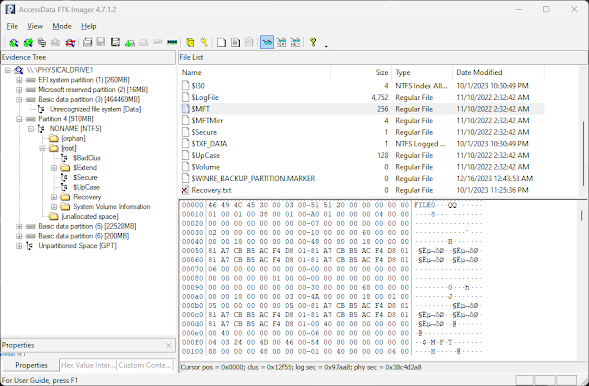589x386 pixels.
Task: Collapse the [root] folder node
Action: tap(42, 148)
